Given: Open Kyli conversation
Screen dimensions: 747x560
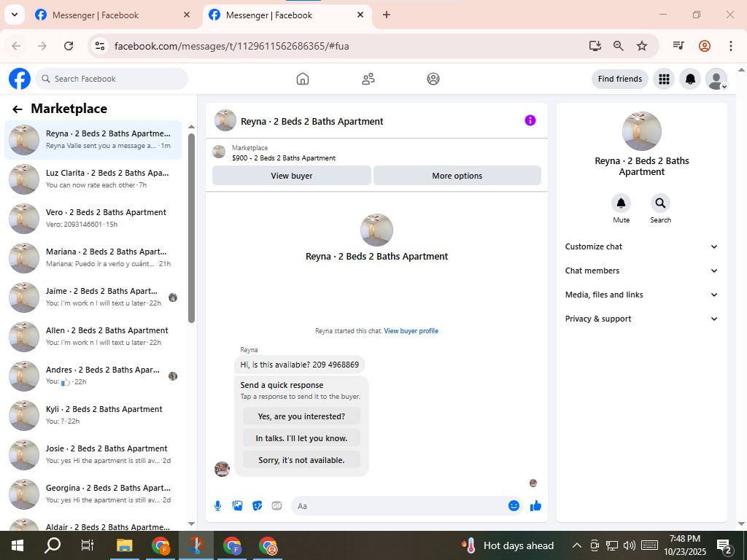Looking at the screenshot, I should [x=93, y=415].
